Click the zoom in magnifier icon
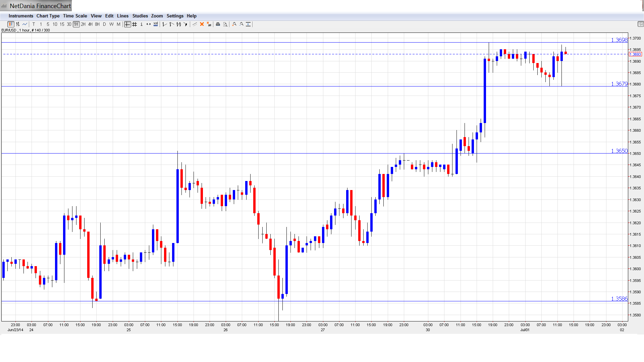This screenshot has height=362, width=644. [x=234, y=24]
